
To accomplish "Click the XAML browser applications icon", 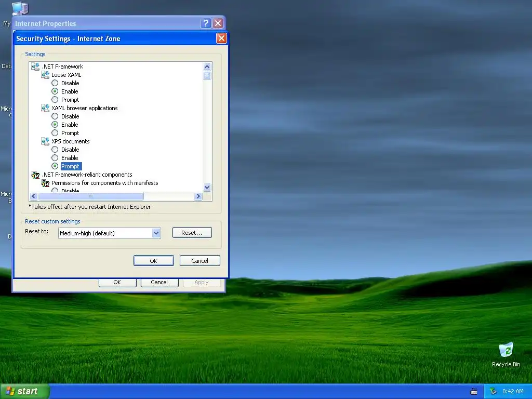I will [x=45, y=108].
